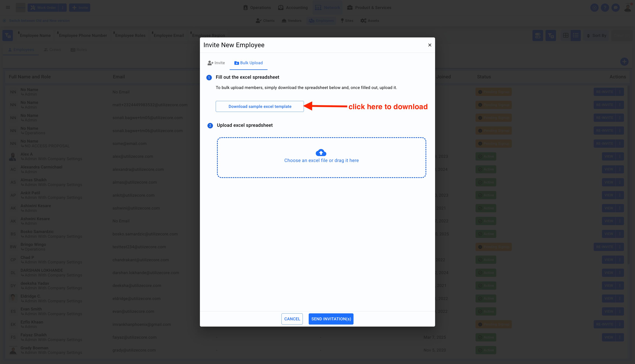Switch to grid view icon
Screen dimensions: 635x364
(x=565, y=35)
